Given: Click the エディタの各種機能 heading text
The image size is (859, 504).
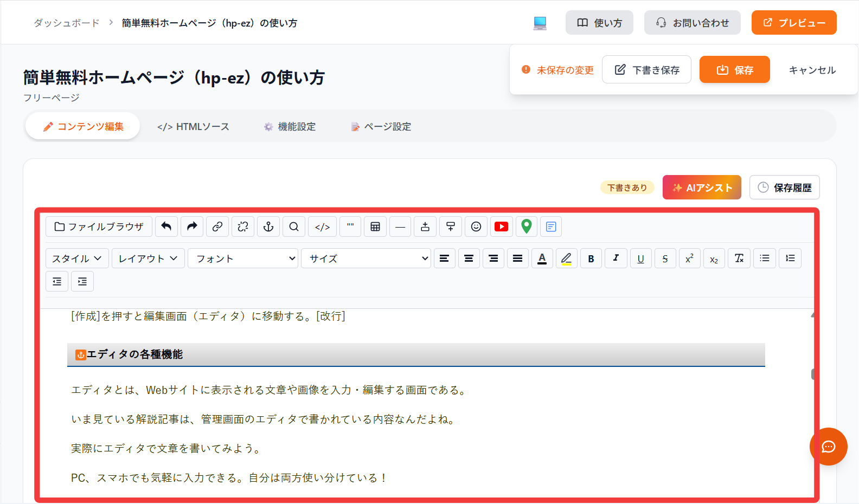Looking at the screenshot, I should 135,354.
